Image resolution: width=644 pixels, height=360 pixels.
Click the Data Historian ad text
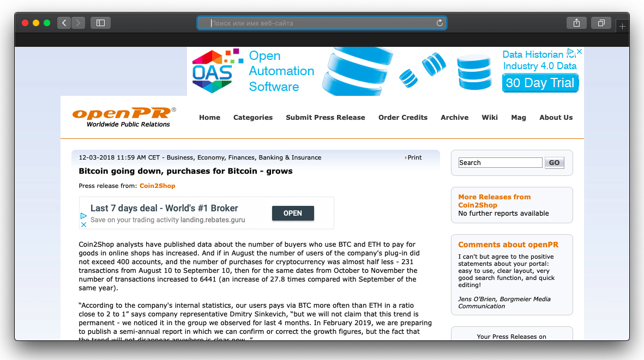click(x=539, y=60)
